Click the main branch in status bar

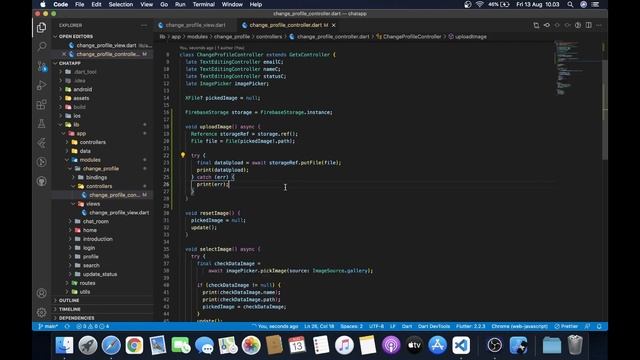[48, 327]
